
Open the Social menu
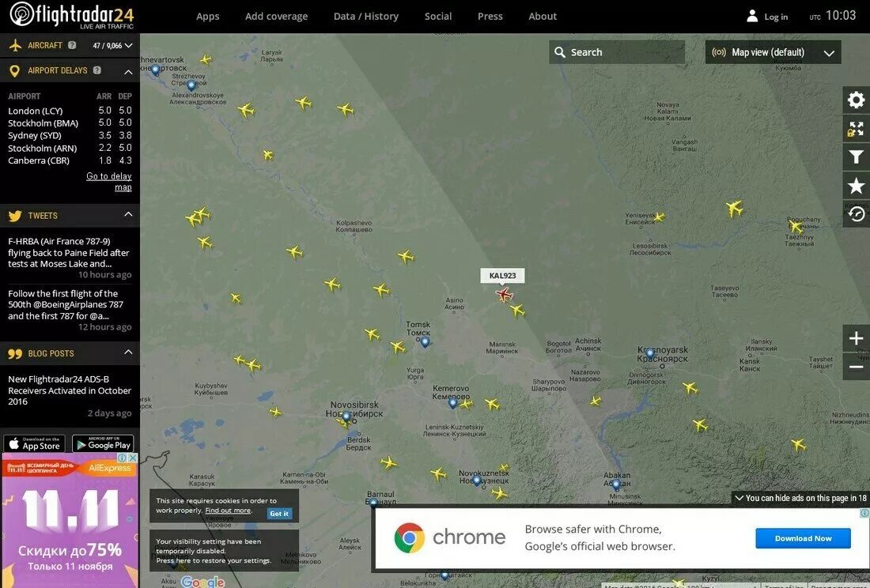(438, 16)
